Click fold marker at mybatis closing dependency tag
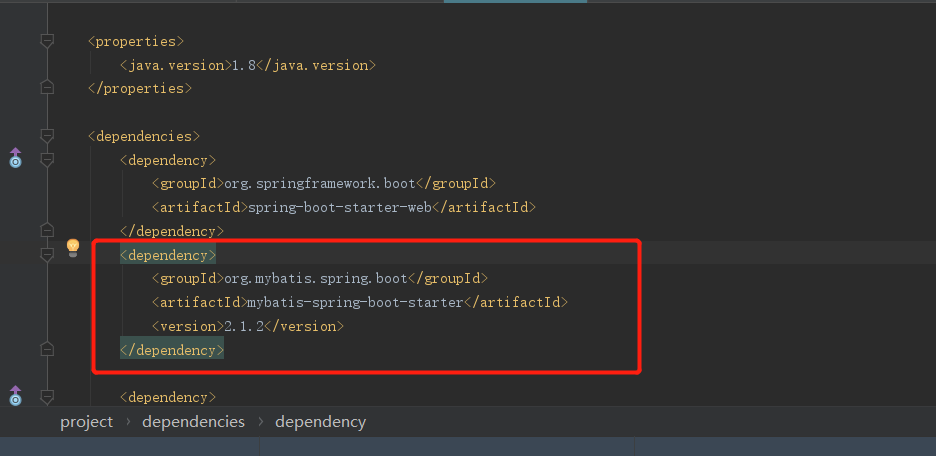936x456 pixels. (x=47, y=350)
